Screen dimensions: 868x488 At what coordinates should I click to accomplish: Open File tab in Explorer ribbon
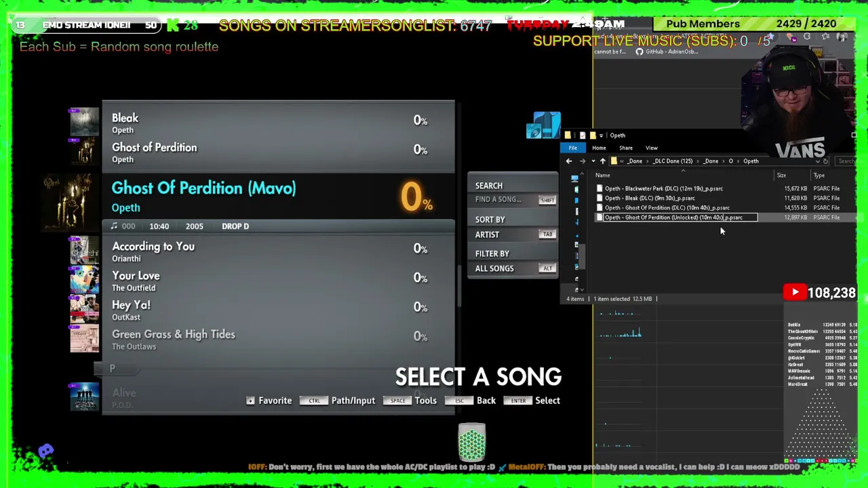(x=573, y=148)
